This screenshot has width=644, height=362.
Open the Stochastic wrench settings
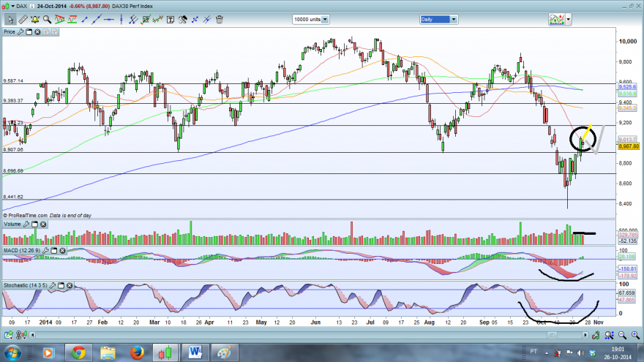point(53,285)
